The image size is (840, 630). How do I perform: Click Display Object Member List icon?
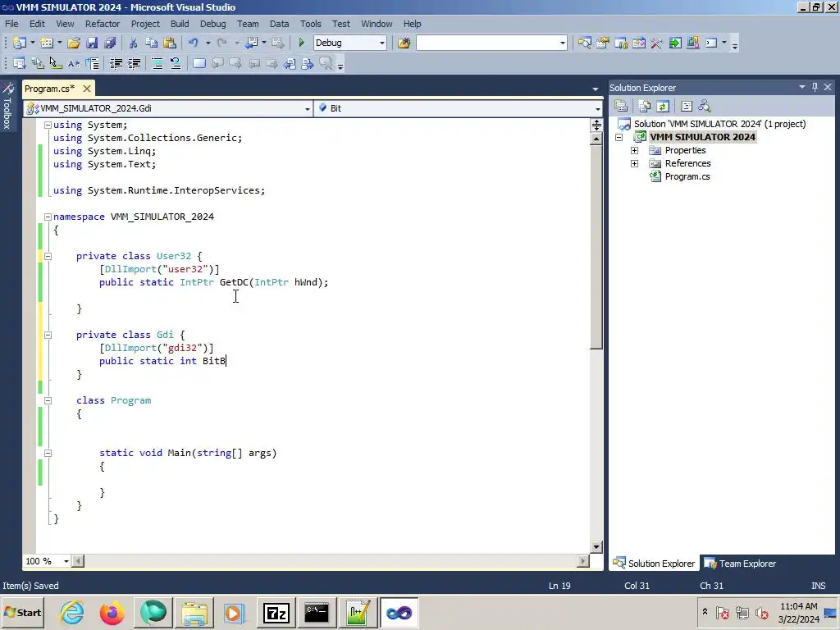[20, 63]
